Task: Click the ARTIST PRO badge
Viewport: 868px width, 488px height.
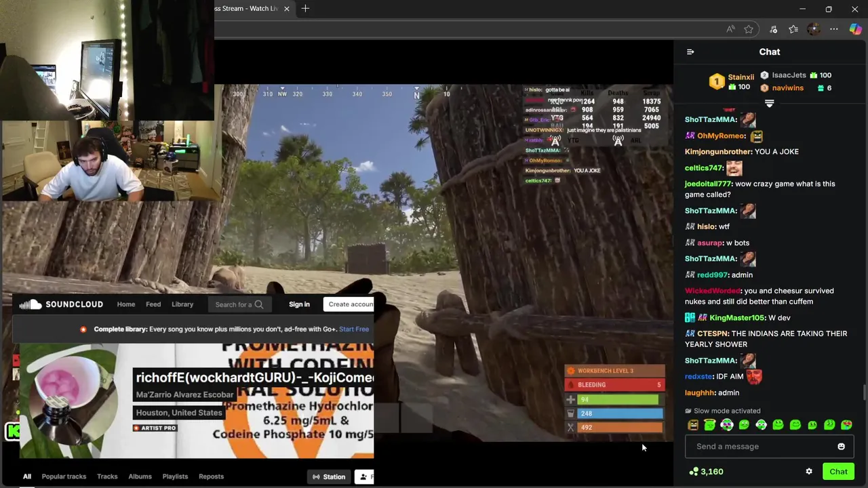Action: click(x=155, y=428)
